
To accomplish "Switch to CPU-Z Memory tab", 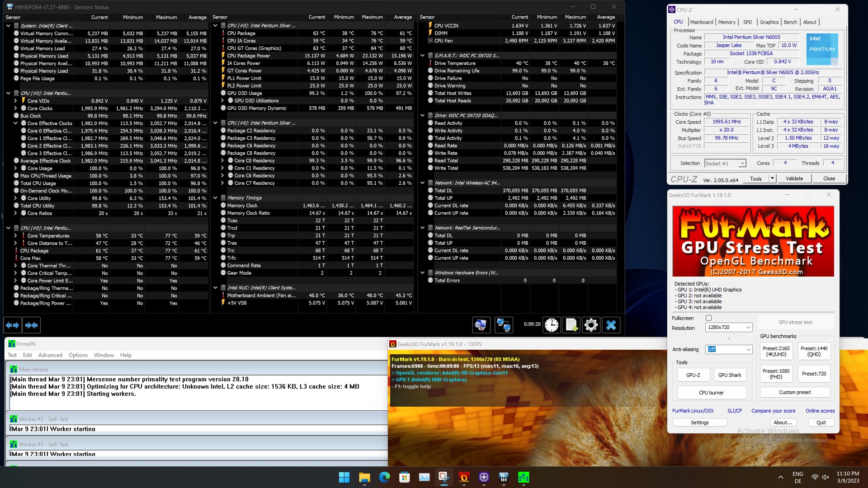I will [726, 22].
